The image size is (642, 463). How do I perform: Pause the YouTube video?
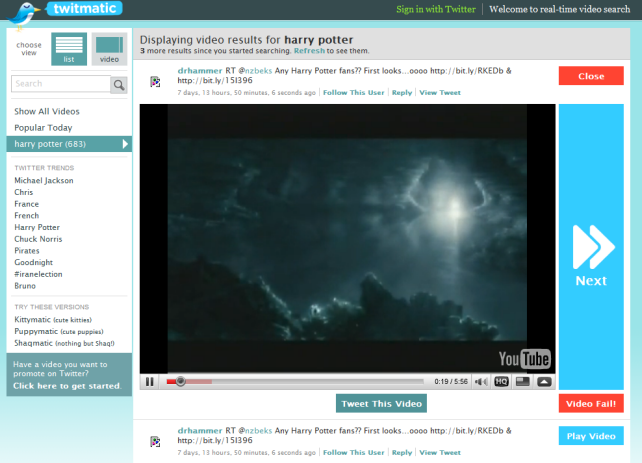click(x=150, y=382)
